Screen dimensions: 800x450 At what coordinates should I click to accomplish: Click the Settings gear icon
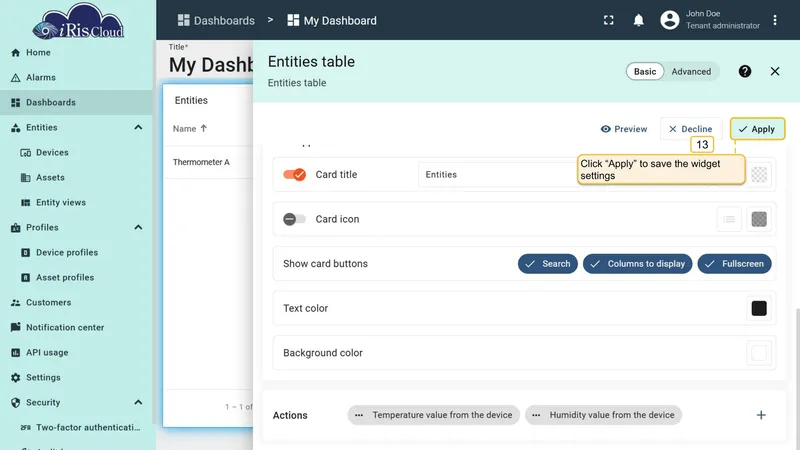(16, 378)
